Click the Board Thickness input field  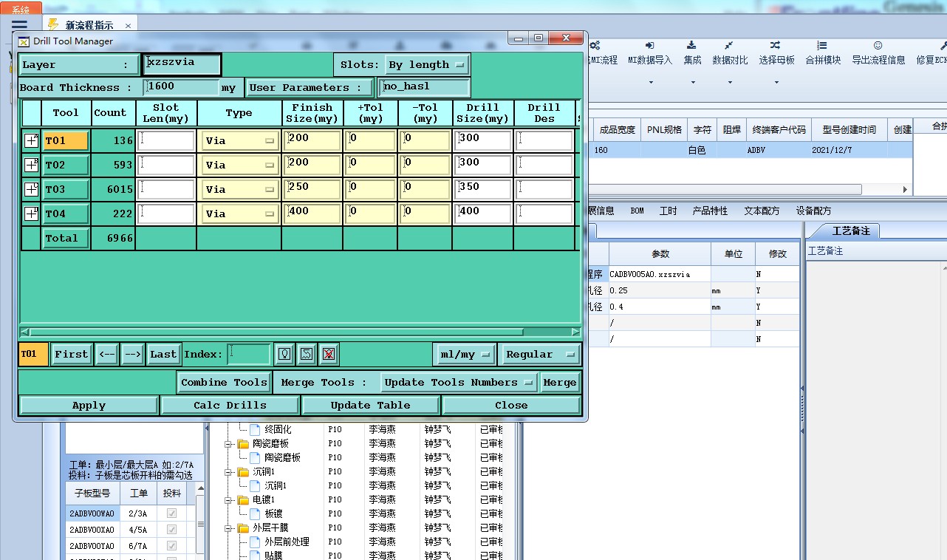click(x=181, y=87)
